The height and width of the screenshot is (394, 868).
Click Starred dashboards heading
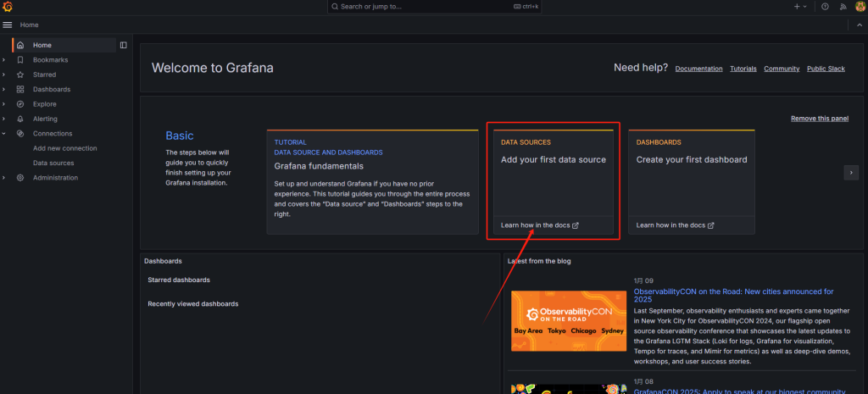[179, 280]
